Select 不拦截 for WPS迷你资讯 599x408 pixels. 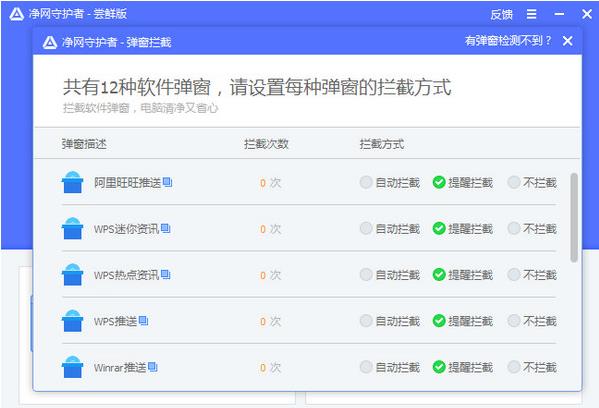[x=532, y=229]
